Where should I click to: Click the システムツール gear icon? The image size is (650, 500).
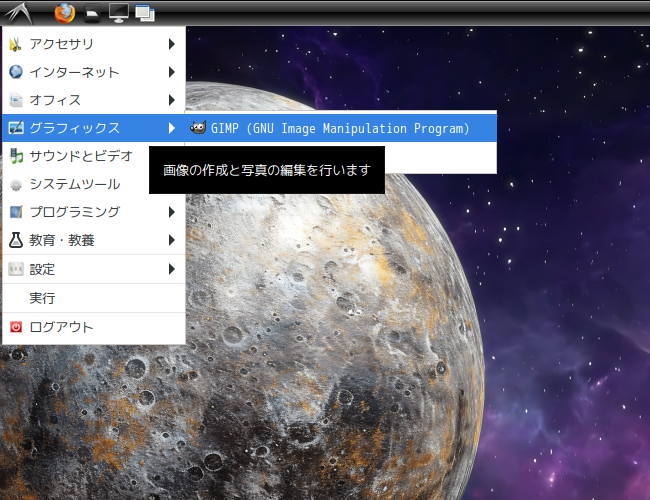(x=16, y=184)
